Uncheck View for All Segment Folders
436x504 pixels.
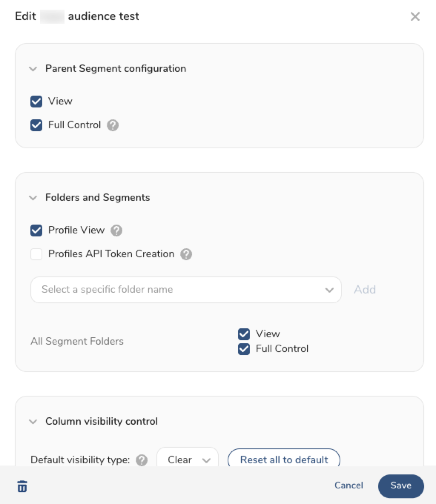click(x=244, y=334)
